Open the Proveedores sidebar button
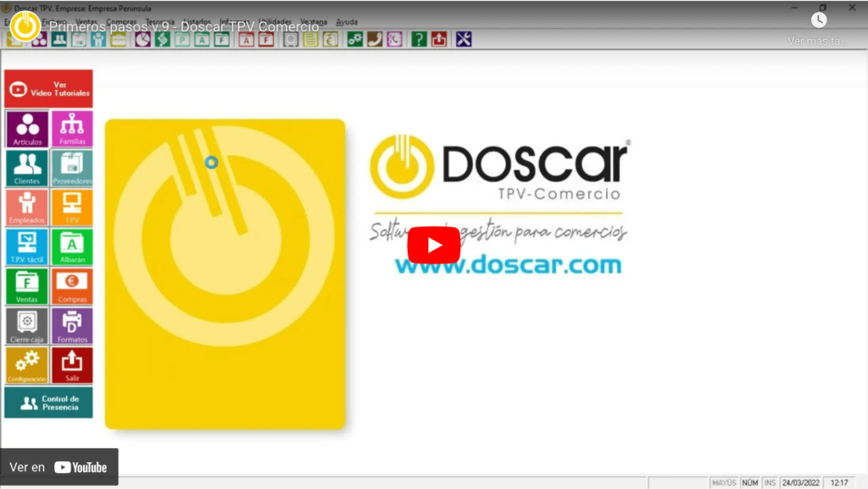This screenshot has width=868, height=489. 72,168
